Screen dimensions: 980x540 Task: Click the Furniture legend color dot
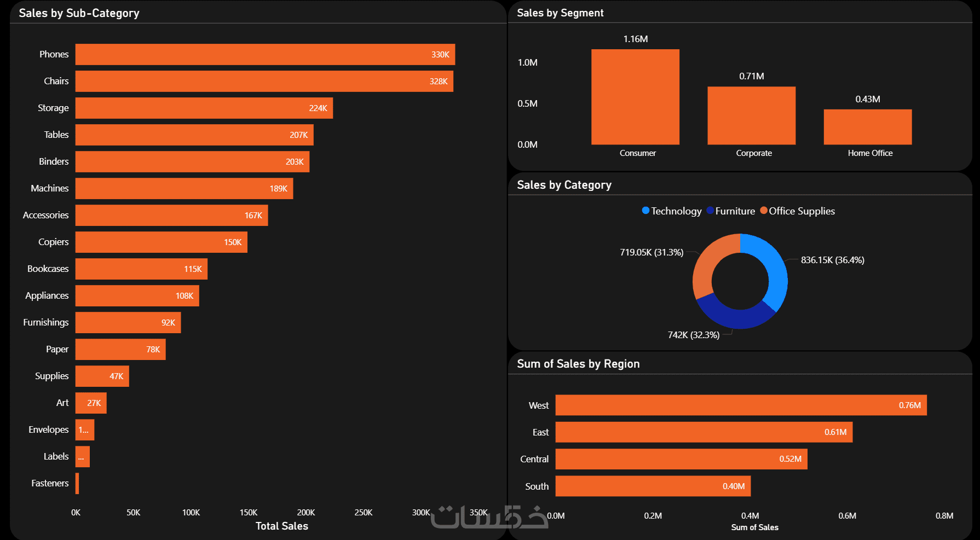[710, 211]
